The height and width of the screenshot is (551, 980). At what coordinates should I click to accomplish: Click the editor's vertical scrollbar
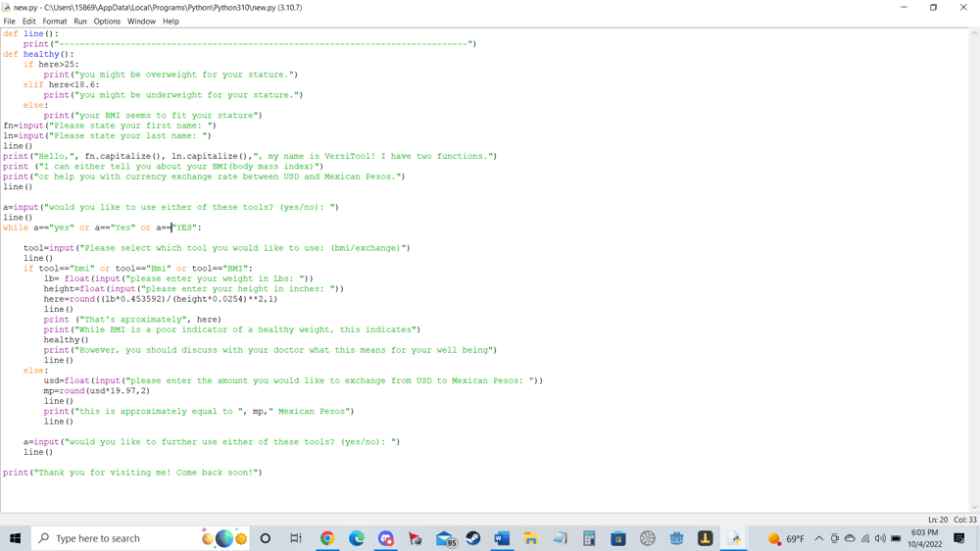(974, 270)
